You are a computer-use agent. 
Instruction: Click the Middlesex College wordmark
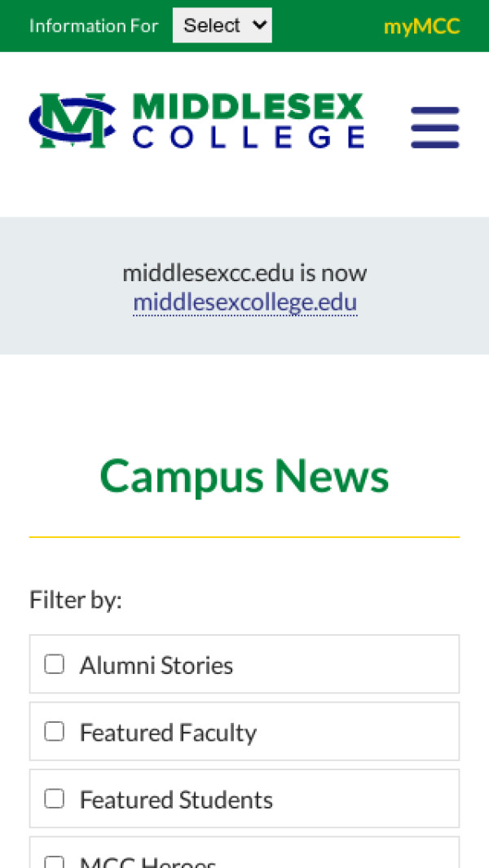click(x=248, y=121)
